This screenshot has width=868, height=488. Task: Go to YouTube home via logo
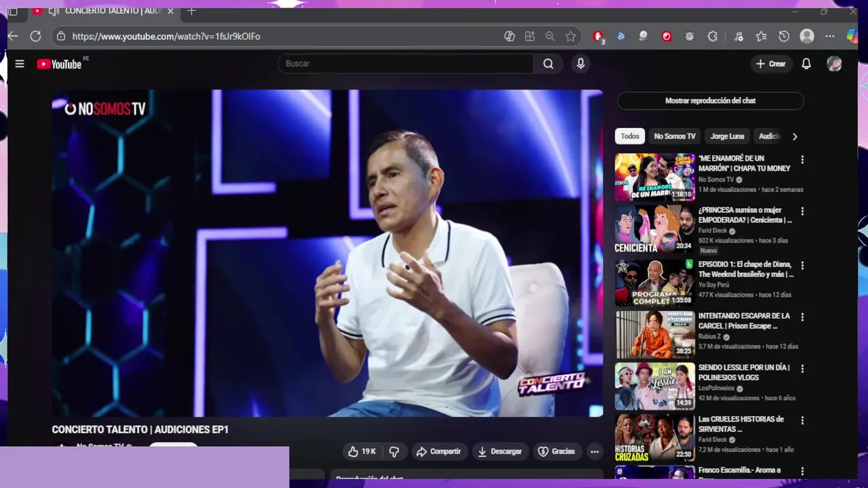click(60, 64)
